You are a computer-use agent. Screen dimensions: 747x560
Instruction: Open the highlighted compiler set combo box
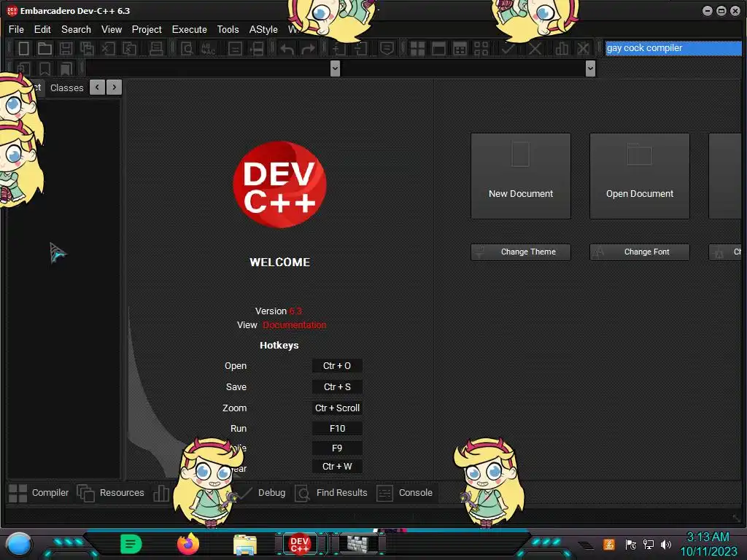click(673, 48)
